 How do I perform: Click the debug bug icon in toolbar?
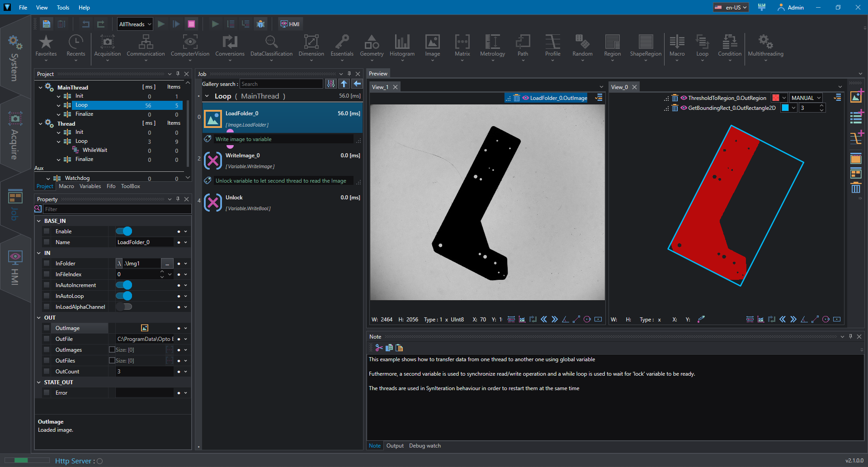[260, 24]
